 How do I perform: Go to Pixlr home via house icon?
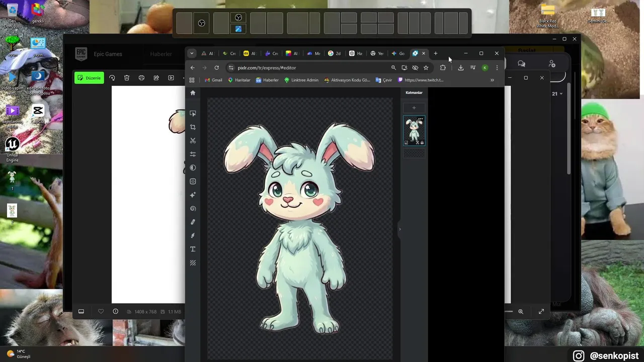pos(193,93)
